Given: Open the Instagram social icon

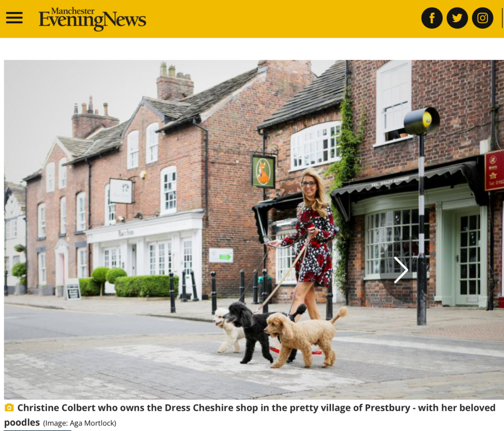Looking at the screenshot, I should [483, 18].
